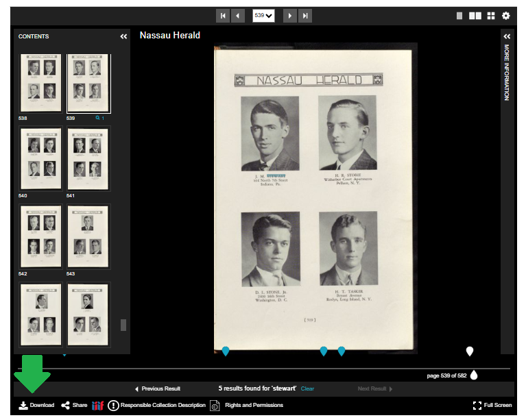The width and height of the screenshot is (526, 420).
Task: Click the page position slider handle
Action: click(474, 375)
